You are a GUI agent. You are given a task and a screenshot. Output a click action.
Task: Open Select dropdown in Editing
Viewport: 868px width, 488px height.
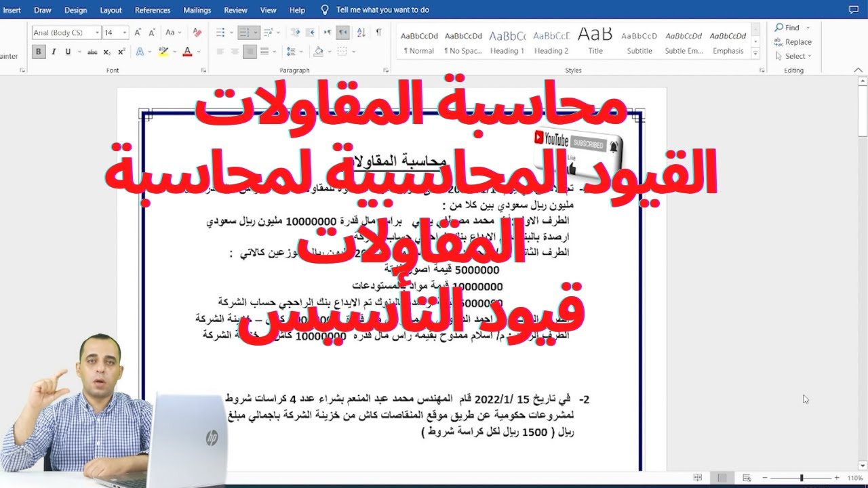click(793, 56)
